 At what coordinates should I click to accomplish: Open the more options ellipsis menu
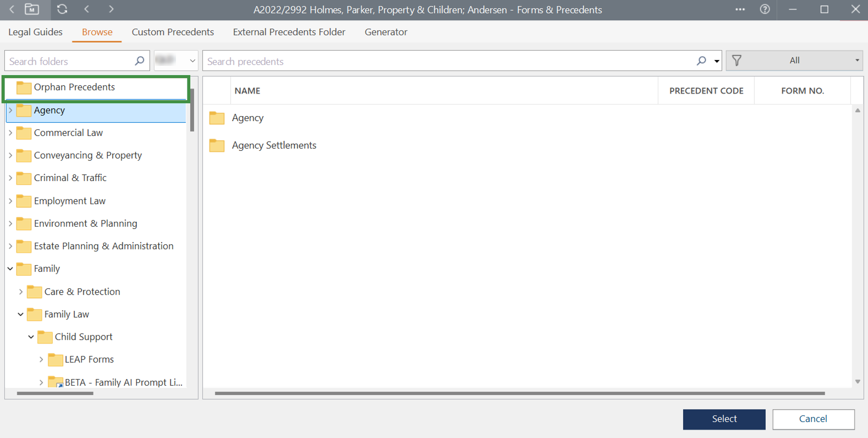(x=740, y=9)
